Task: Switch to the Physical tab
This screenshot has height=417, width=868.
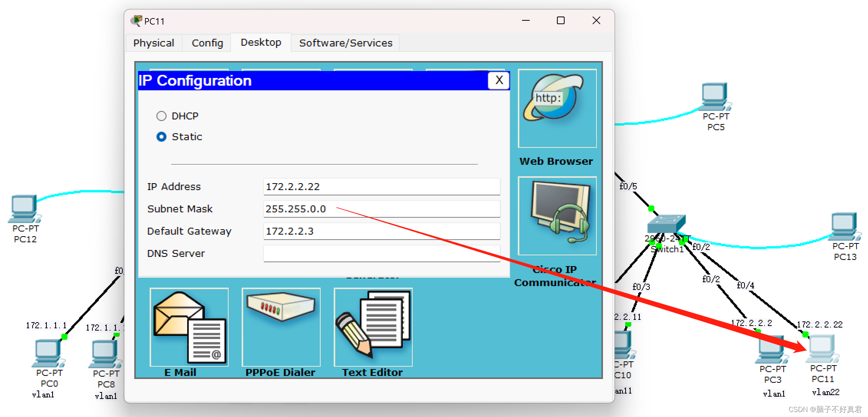Action: tap(154, 43)
